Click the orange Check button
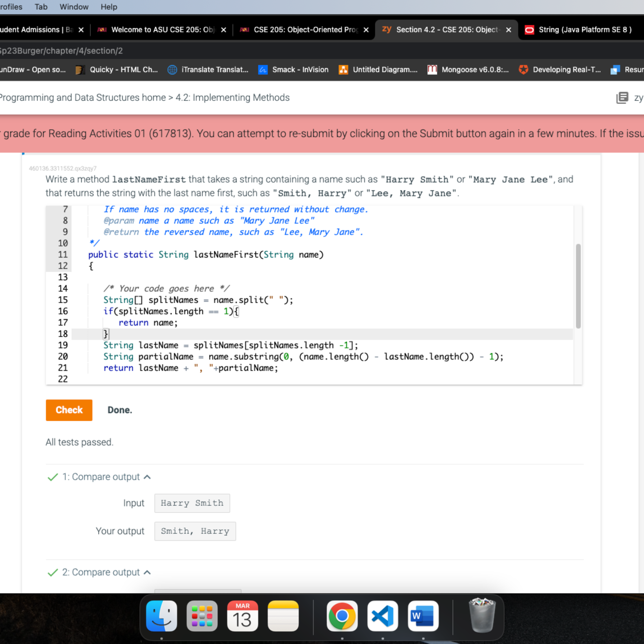The height and width of the screenshot is (644, 644). pos(69,410)
